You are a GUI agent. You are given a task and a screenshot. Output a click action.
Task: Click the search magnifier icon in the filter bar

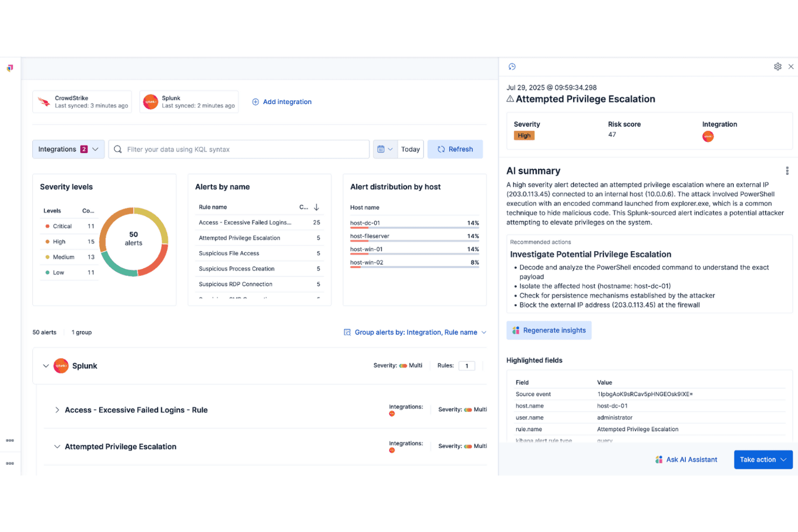coord(118,149)
